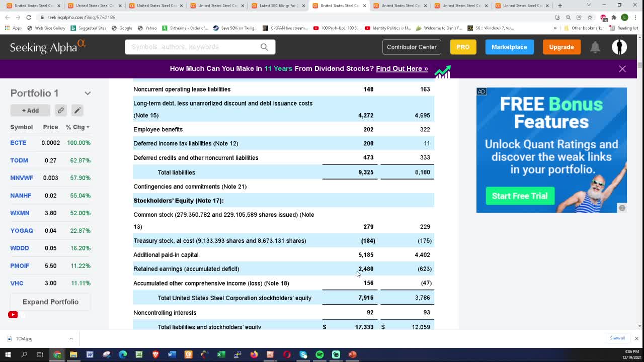Click Expand Portfolio
The image size is (644, 362).
click(50, 302)
